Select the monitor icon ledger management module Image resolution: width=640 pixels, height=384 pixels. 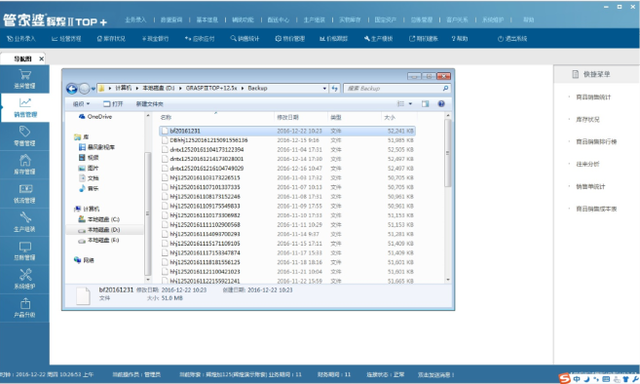click(x=24, y=251)
